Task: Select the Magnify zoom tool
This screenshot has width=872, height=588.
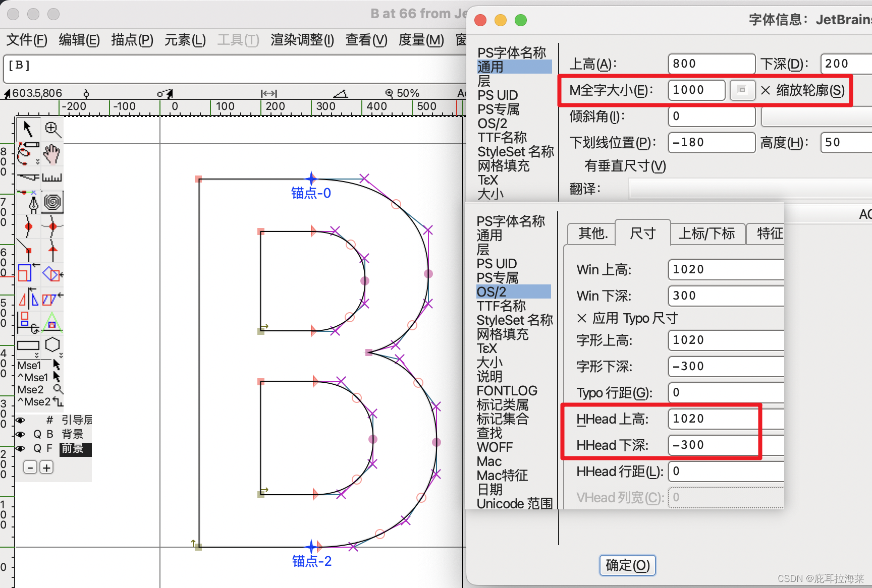Action: tap(52, 129)
